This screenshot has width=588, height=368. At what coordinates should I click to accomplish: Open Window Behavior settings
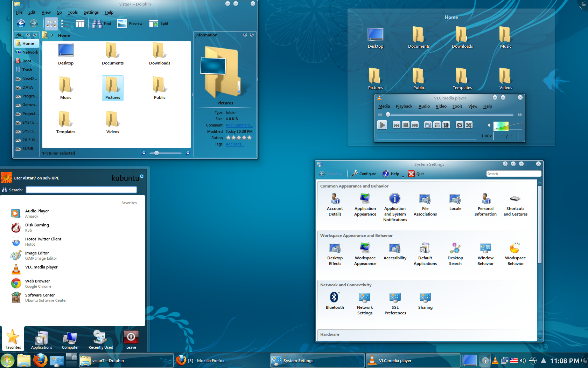485,254
